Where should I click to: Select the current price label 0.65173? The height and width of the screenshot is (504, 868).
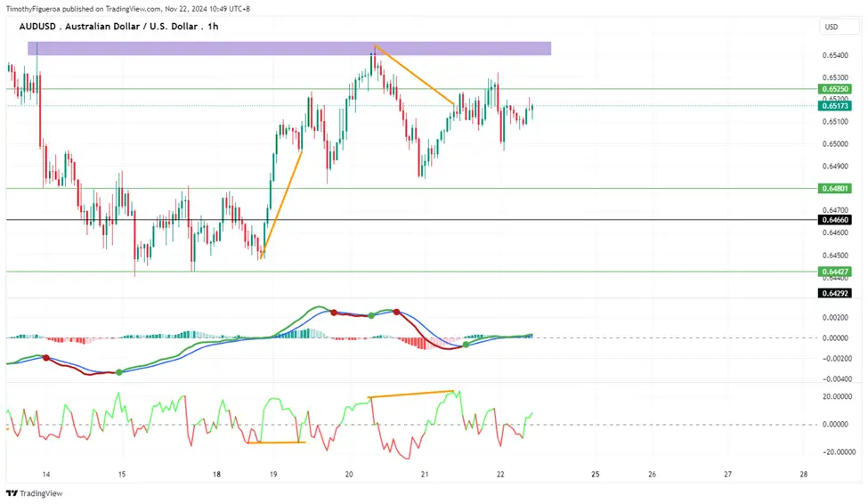[x=835, y=105]
